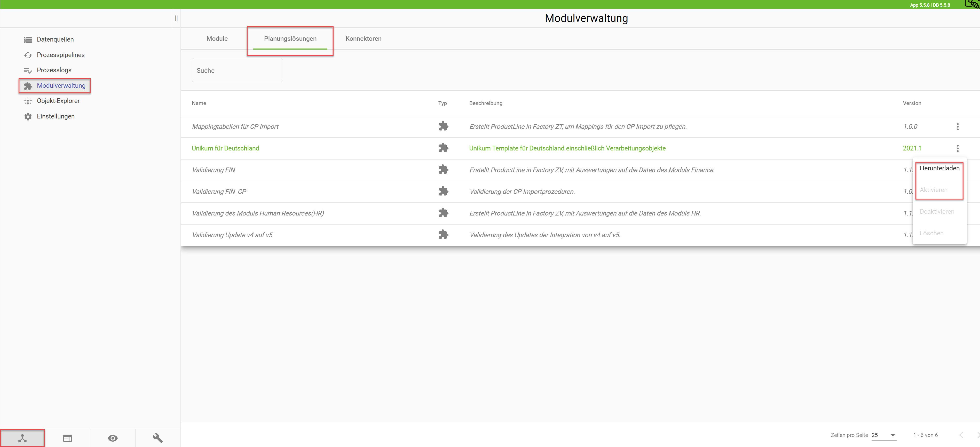
Task: Click the puzzle icon in the Validierung FIN row
Action: point(443,170)
